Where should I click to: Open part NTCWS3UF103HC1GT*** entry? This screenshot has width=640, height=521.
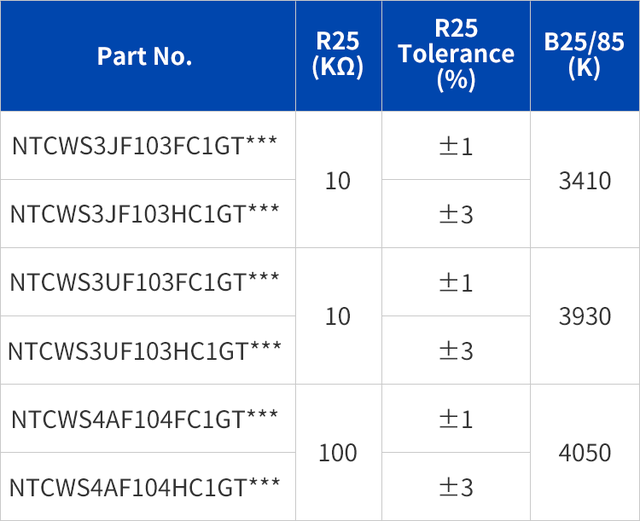click(x=145, y=349)
